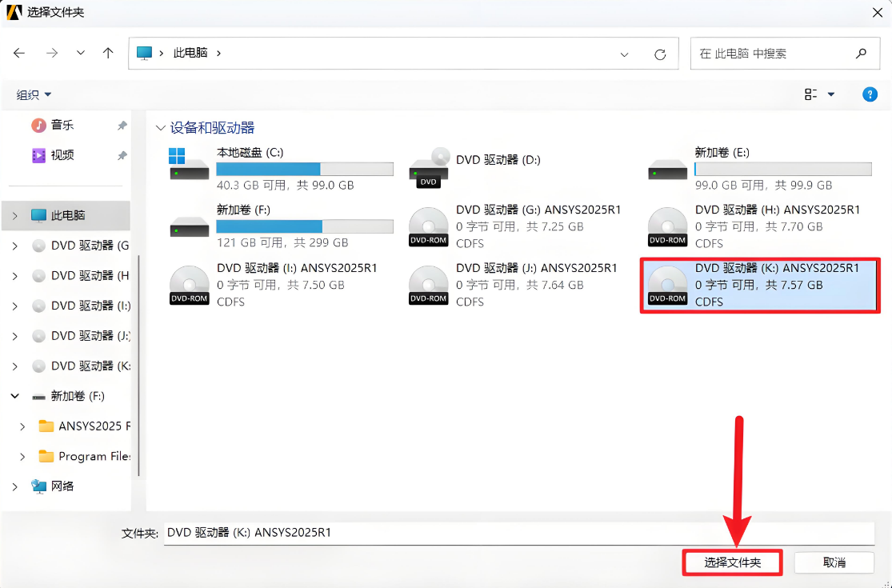The image size is (892, 588).
Task: Open the view options dropdown arrow
Action: (831, 94)
